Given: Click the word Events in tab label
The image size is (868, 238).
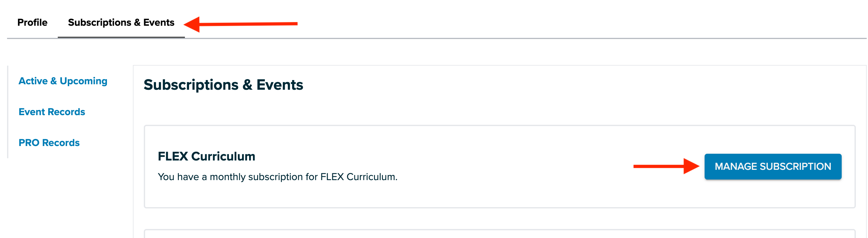Looking at the screenshot, I should (x=159, y=23).
